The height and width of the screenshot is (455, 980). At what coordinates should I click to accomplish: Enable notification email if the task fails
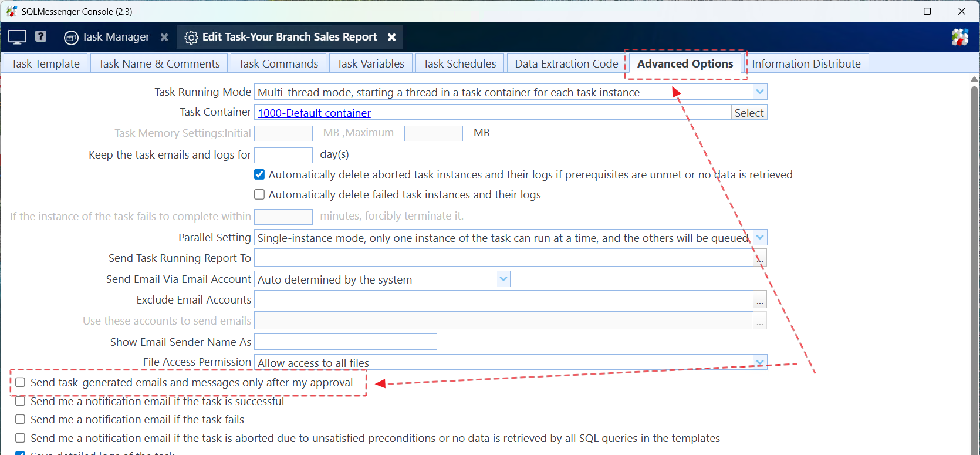[21, 419]
